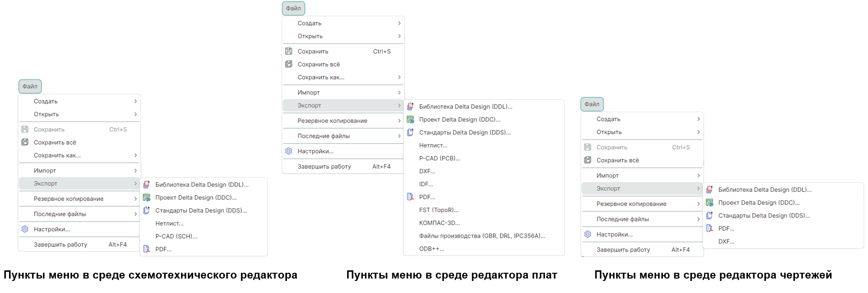Expand the Создать submenu arrow in schematic editor menu
Screen dimensions: 868x293
pyautogui.click(x=135, y=101)
